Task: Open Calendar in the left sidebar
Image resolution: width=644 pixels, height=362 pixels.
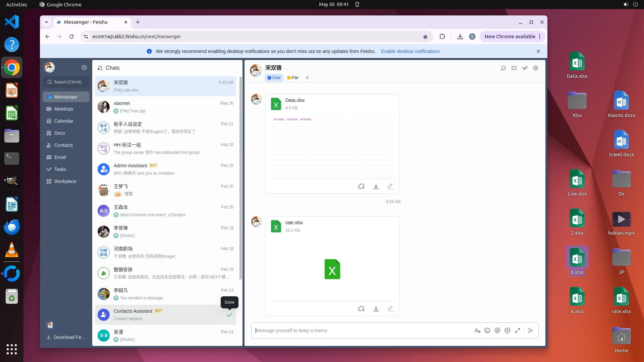Action: click(64, 121)
